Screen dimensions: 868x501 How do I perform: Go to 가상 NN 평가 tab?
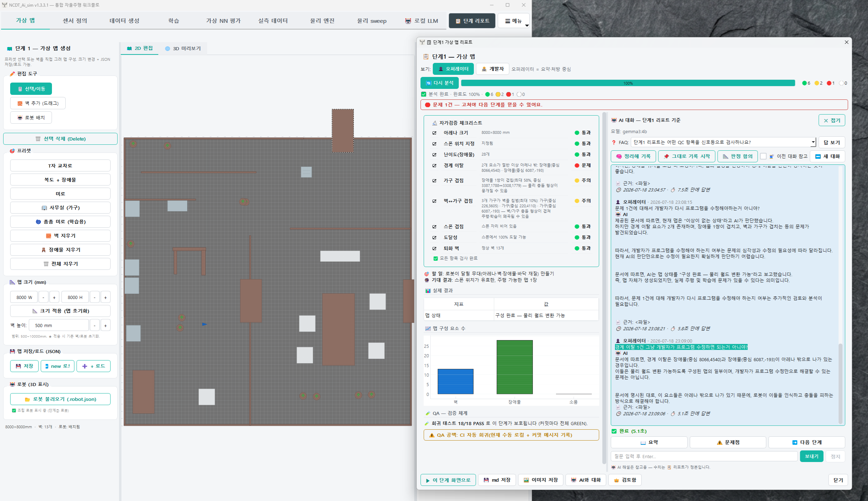(223, 21)
